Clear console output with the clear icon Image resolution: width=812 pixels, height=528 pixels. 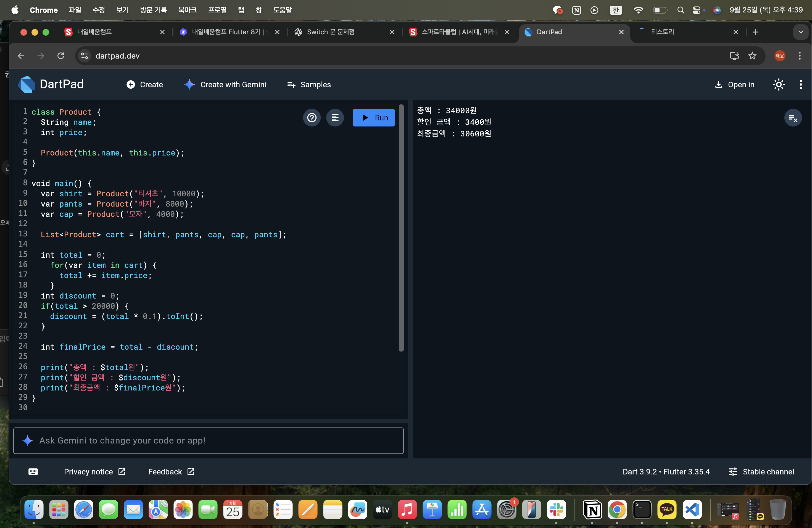[793, 118]
